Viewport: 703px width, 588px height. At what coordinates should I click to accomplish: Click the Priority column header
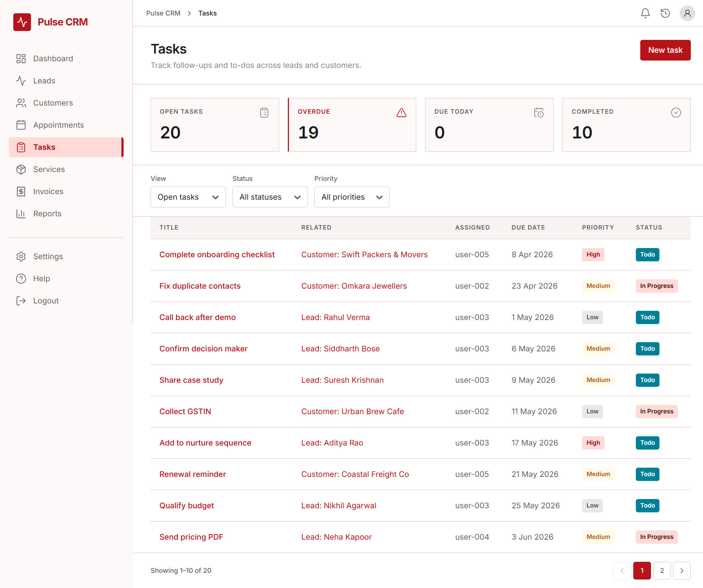(x=598, y=228)
